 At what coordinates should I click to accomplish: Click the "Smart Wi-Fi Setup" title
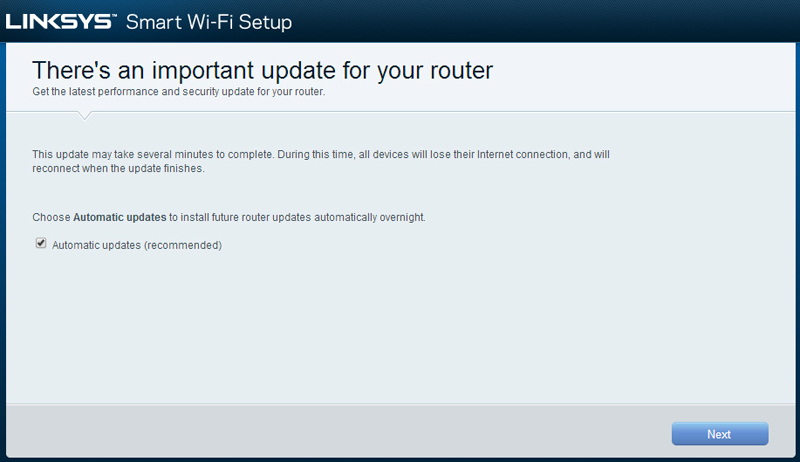click(209, 21)
